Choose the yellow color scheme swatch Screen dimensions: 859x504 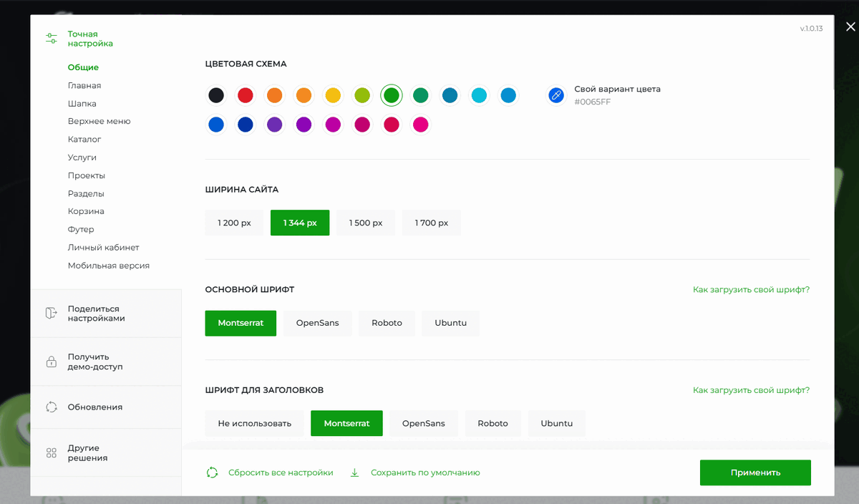coord(333,95)
